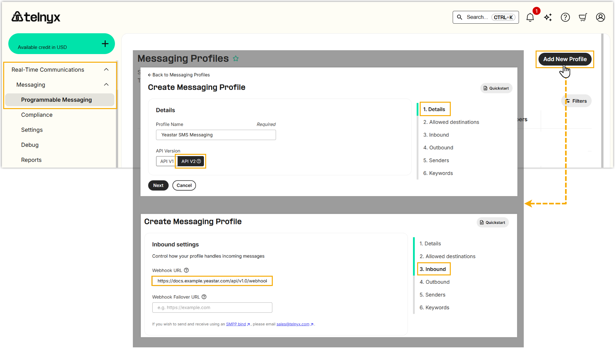Collapse Real-Time Communications section
The width and height of the screenshot is (615, 364).
(106, 70)
